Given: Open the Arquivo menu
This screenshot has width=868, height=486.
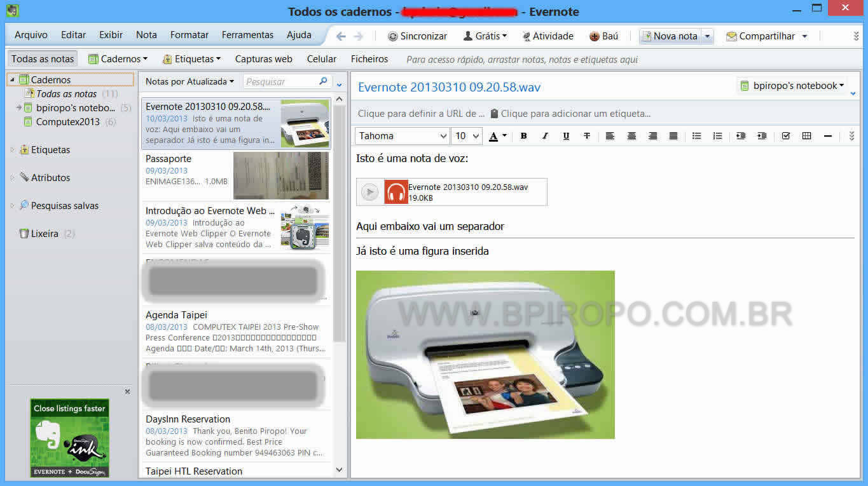Looking at the screenshot, I should 31,35.
